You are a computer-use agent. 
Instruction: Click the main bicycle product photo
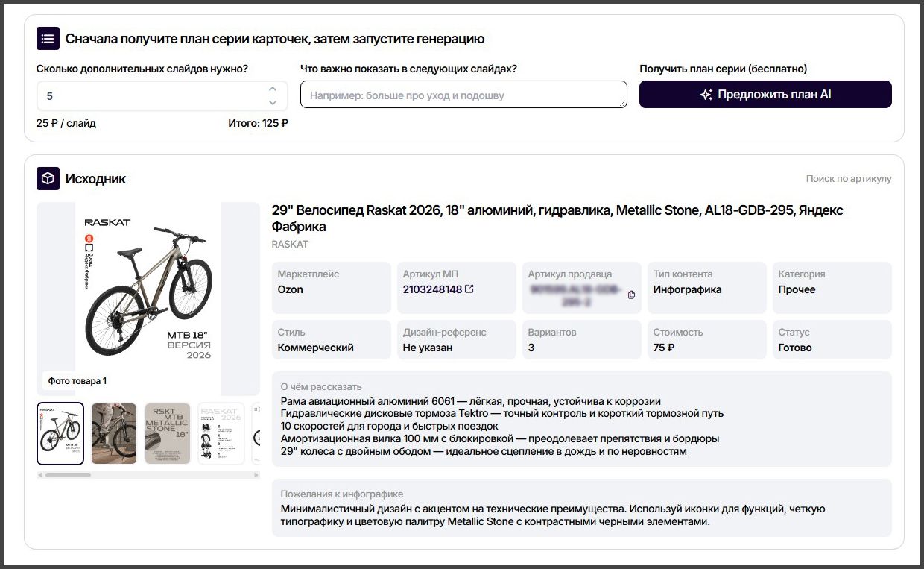click(148, 298)
